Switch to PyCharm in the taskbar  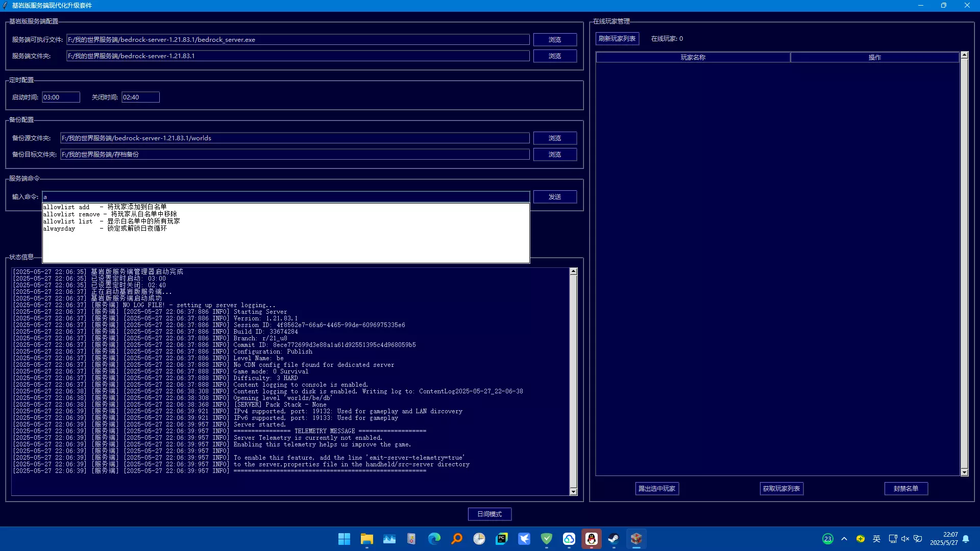[501, 539]
